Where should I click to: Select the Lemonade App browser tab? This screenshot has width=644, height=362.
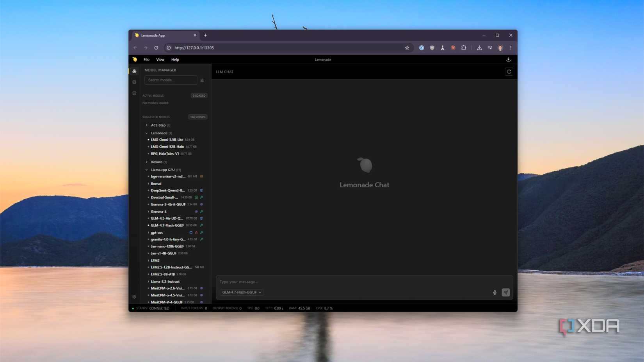(165, 35)
